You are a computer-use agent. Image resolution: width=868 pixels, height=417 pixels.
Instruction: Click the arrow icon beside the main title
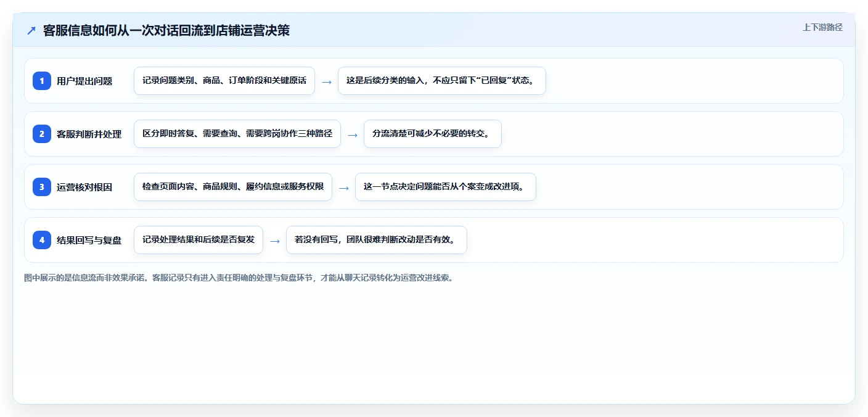click(x=31, y=31)
